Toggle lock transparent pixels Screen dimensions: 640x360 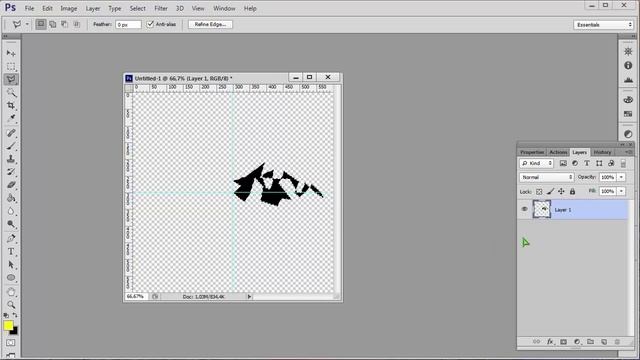tap(539, 191)
